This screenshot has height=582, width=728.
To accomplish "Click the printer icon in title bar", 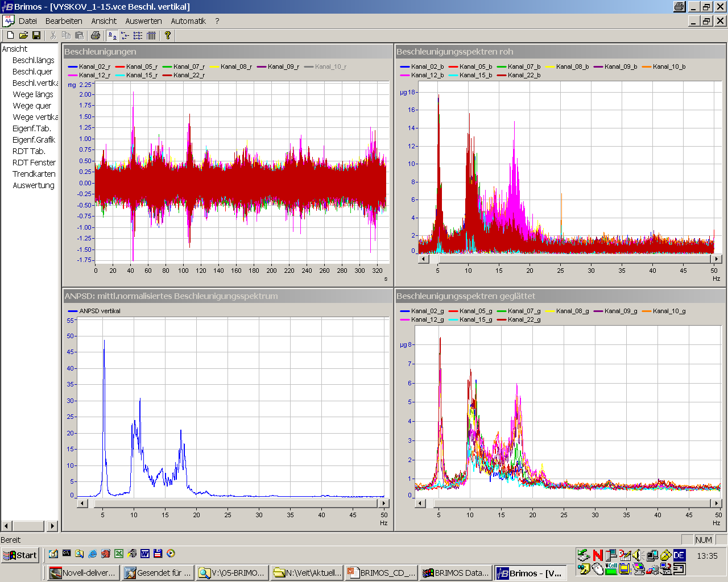I will pyautogui.click(x=679, y=7).
